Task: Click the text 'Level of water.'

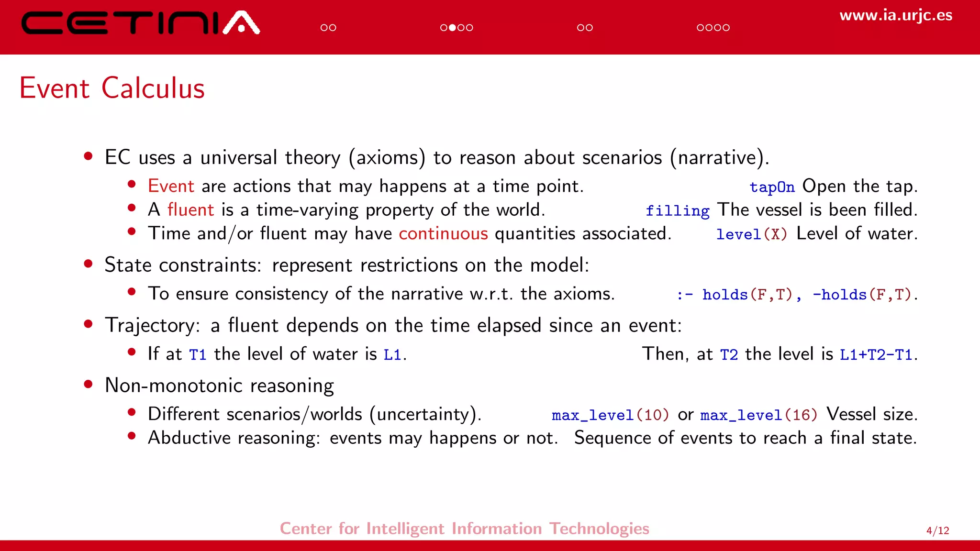Action: [x=857, y=233]
